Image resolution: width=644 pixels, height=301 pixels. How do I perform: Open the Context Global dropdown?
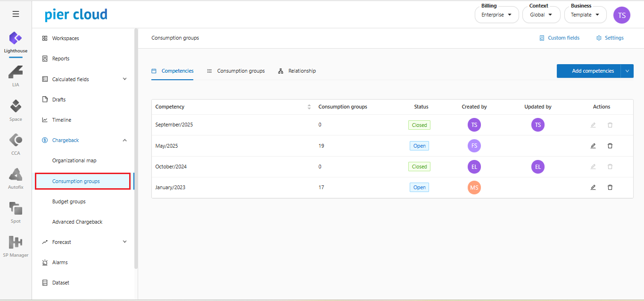(541, 15)
